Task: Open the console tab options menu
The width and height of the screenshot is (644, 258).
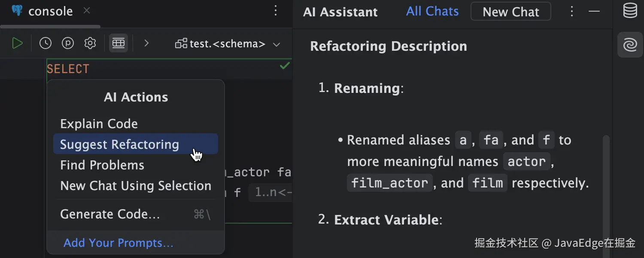Action: pos(276,11)
